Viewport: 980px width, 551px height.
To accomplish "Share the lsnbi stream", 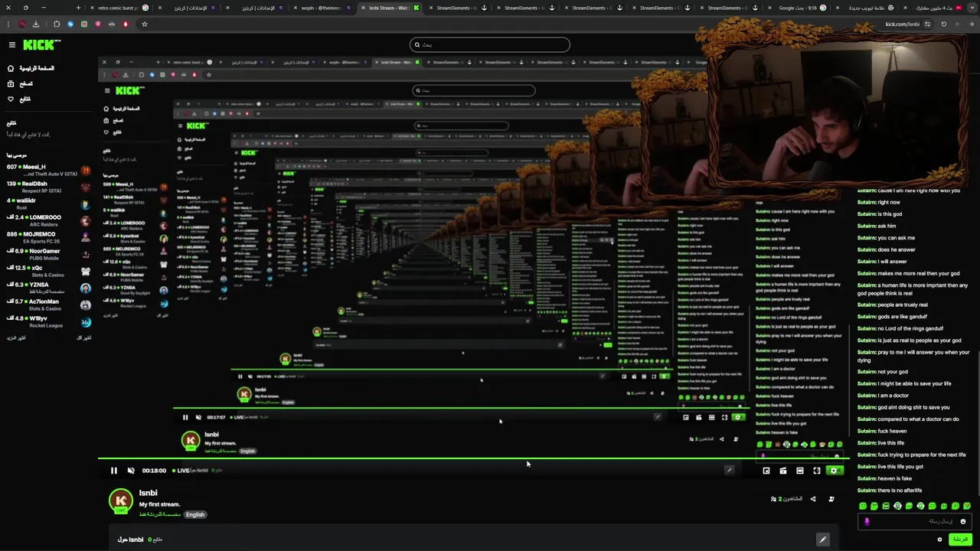I will (813, 499).
